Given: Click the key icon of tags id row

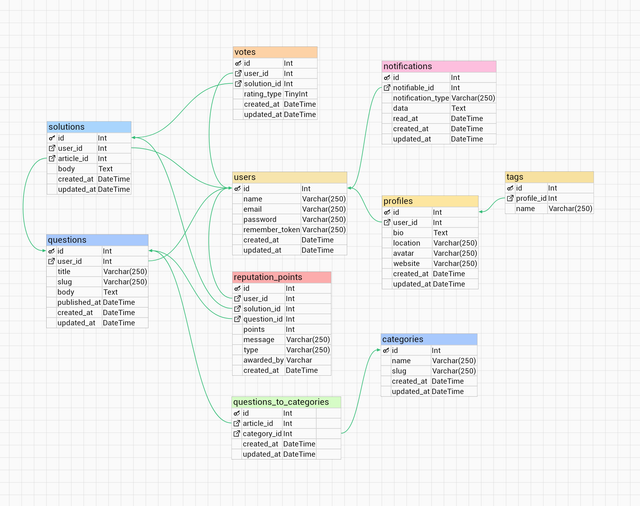Looking at the screenshot, I should (510, 188).
